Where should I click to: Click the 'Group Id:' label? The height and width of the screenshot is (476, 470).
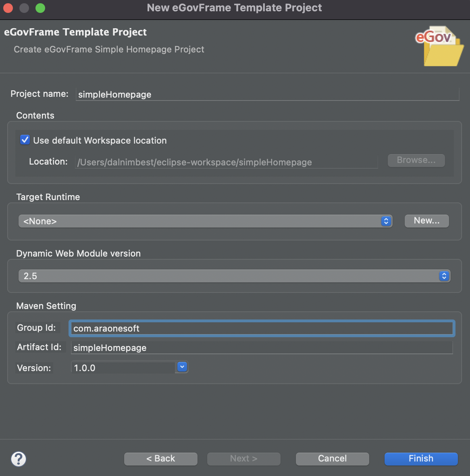pos(36,328)
